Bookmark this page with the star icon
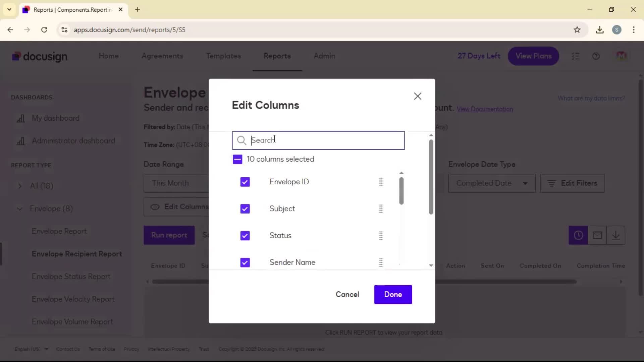The image size is (644, 362). tap(577, 29)
